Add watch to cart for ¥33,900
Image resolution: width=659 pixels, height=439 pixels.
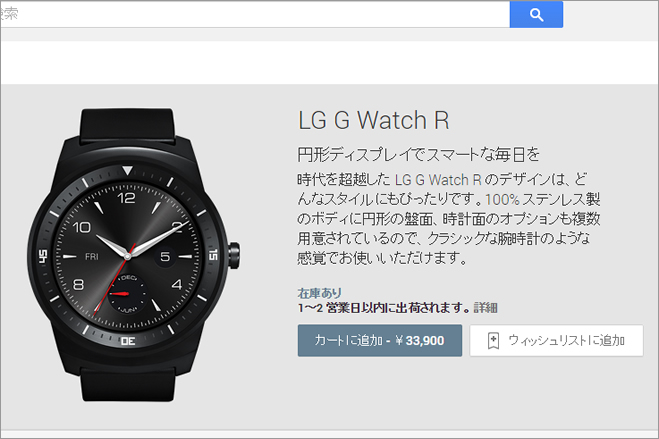pyautogui.click(x=380, y=340)
